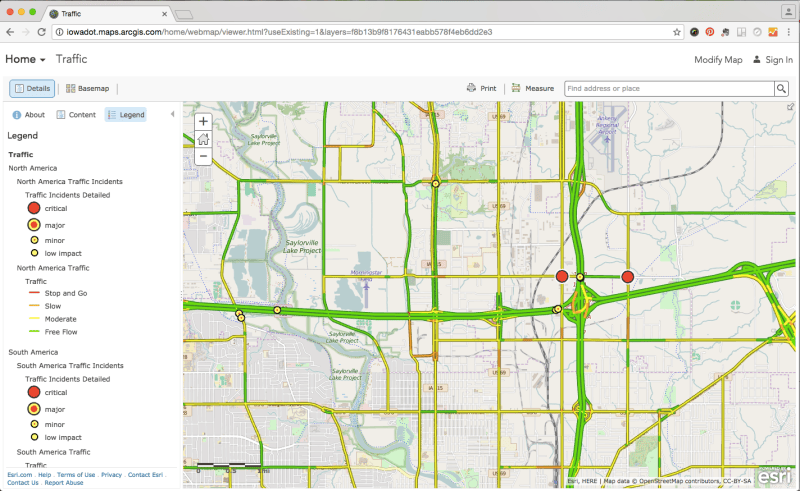
Task: Click the Esri.com footer link
Action: coord(19,475)
